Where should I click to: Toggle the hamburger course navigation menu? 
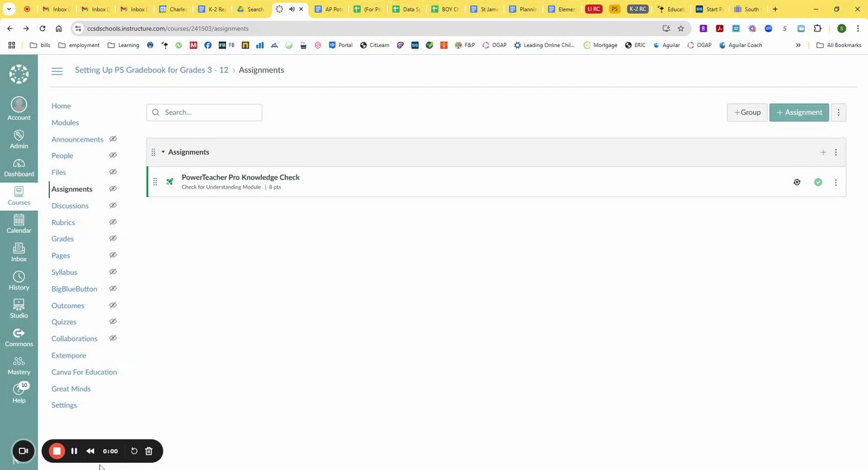click(57, 70)
